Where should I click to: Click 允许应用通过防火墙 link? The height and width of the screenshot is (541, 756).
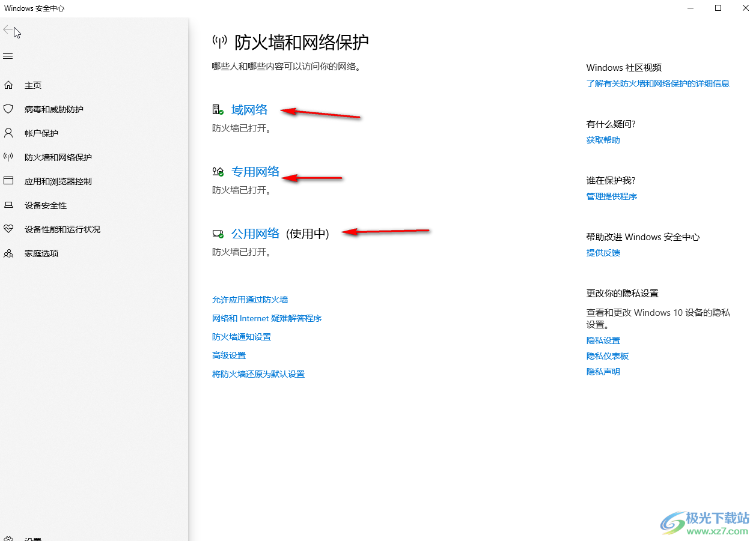pyautogui.click(x=250, y=300)
